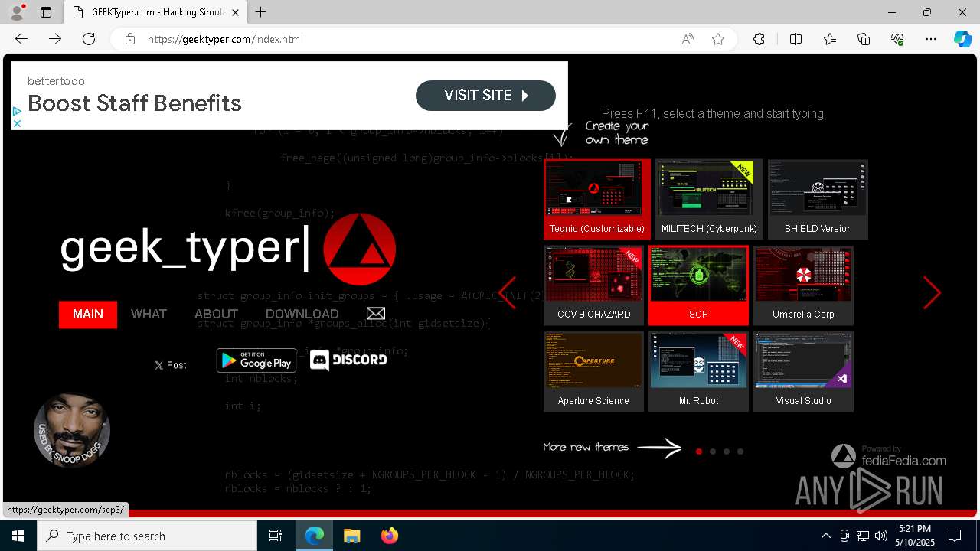Open a new browser tab
980x551 pixels.
pos(261,12)
